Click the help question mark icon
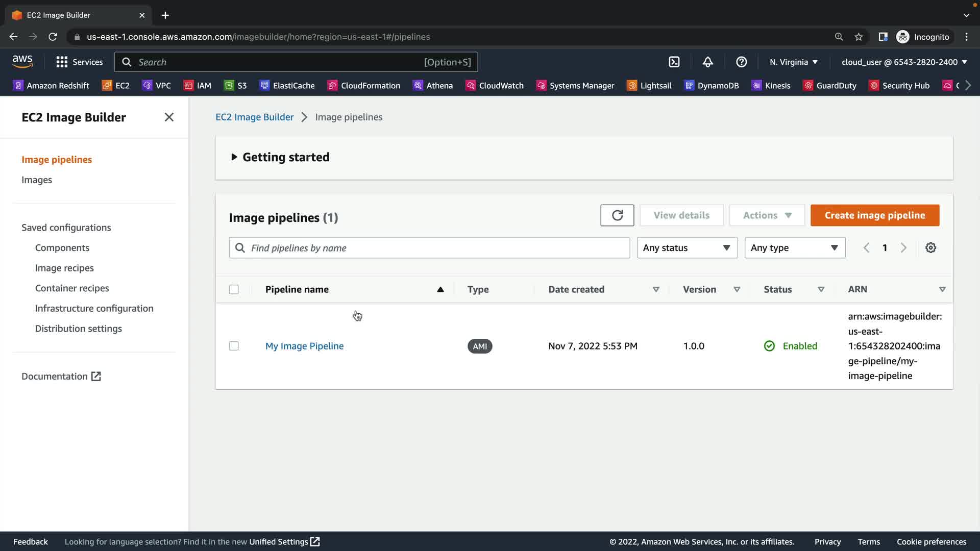This screenshot has height=551, width=980. pyautogui.click(x=741, y=62)
